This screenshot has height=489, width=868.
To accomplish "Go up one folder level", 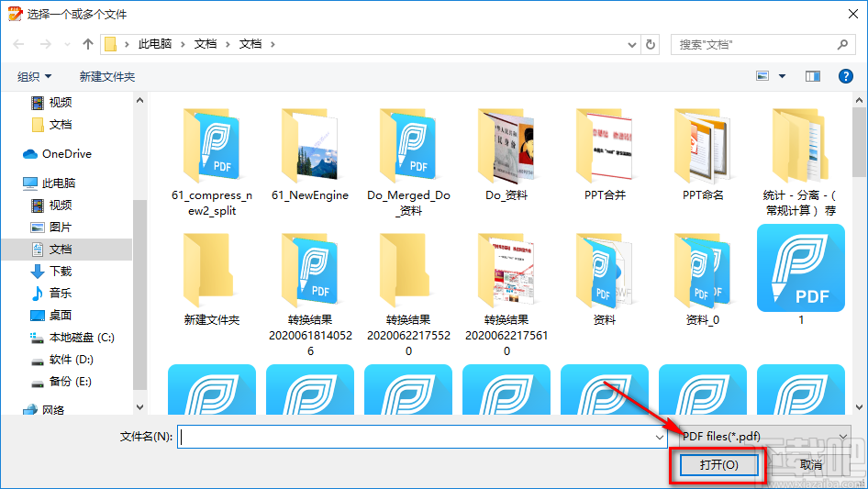I will coord(87,44).
